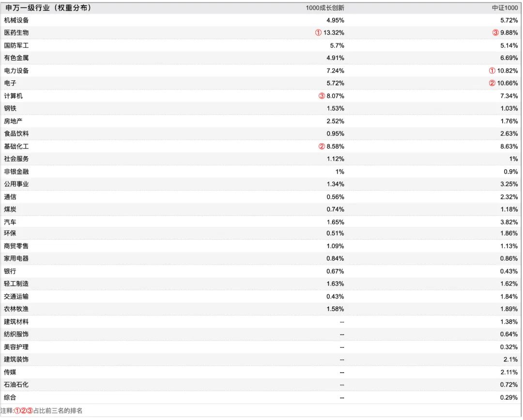Click red rank 2 icon beside 10.66%
This screenshot has height=420, width=523.
(x=492, y=83)
